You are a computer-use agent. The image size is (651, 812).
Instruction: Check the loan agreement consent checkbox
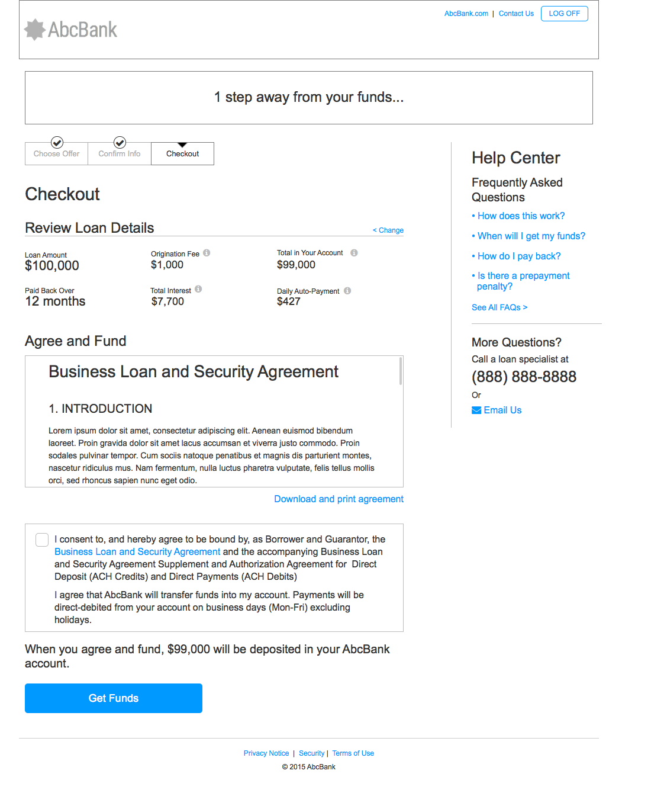coord(42,540)
